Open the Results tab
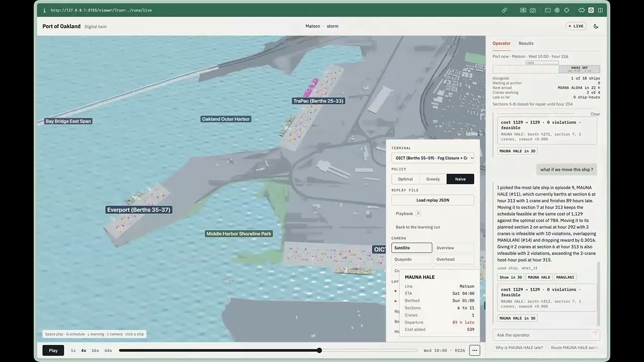The width and height of the screenshot is (644, 362). 526,43
